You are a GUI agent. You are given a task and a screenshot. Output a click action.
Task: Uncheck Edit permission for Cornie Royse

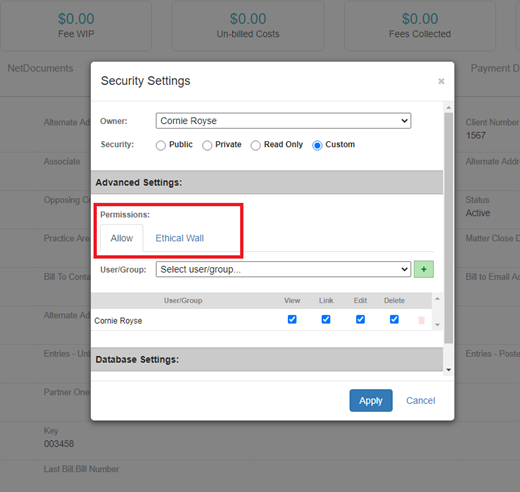pyautogui.click(x=360, y=319)
